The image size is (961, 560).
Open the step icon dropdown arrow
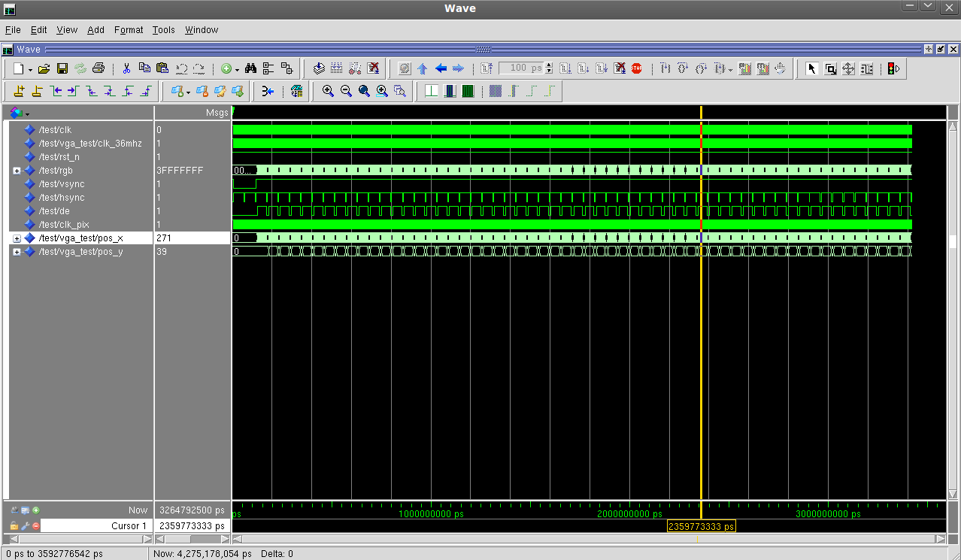731,69
